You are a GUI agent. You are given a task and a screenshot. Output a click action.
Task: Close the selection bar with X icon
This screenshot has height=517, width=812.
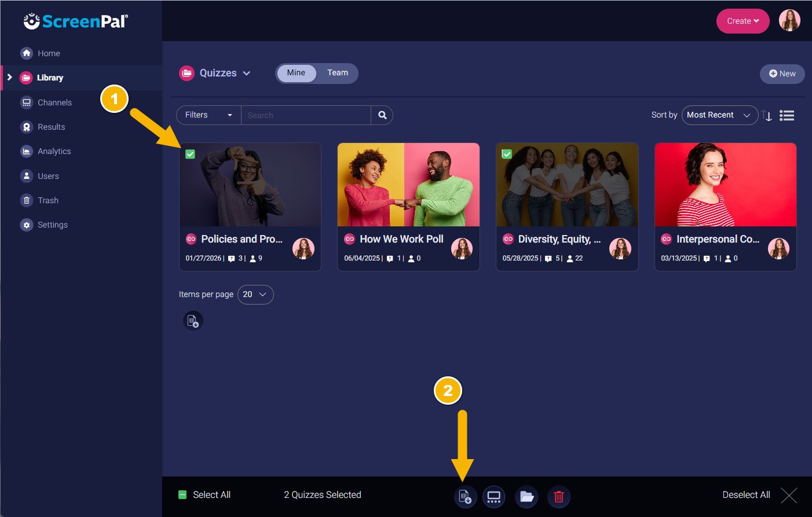pyautogui.click(x=789, y=495)
